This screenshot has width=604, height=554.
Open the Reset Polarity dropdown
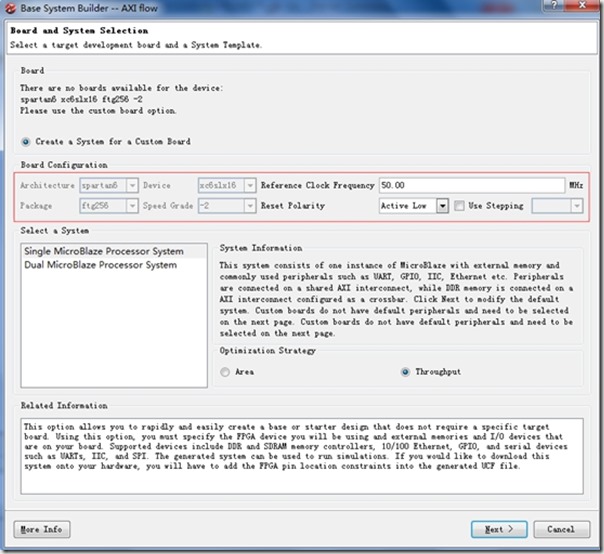pos(413,206)
